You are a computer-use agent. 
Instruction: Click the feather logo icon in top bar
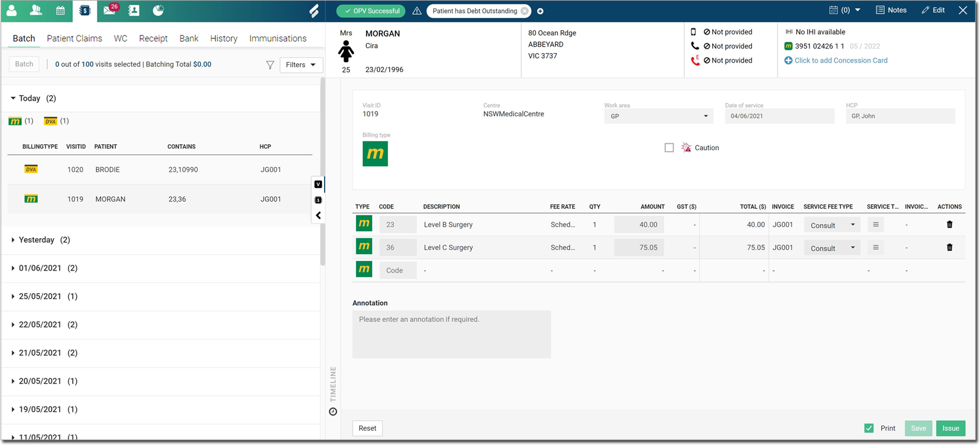pyautogui.click(x=314, y=11)
